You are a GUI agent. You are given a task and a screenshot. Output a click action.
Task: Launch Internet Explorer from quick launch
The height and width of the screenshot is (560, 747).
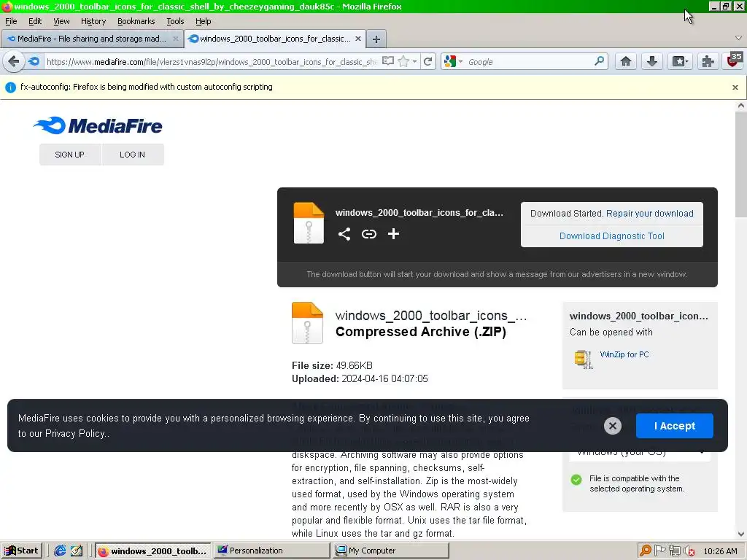[60, 551]
